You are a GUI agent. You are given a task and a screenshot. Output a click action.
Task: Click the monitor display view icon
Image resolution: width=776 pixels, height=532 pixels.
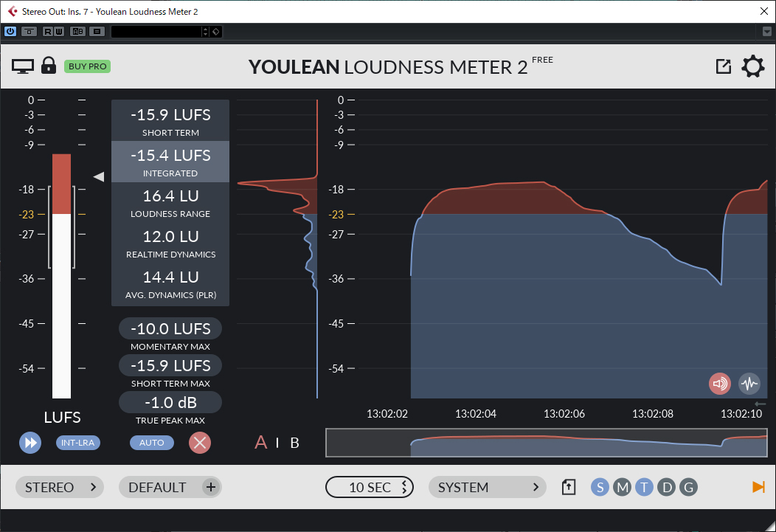(x=23, y=66)
